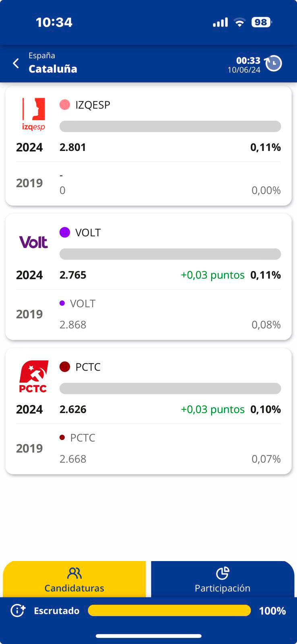The width and height of the screenshot is (297, 644).
Task: Tap the purple VOLT color dot
Action: 65,232
